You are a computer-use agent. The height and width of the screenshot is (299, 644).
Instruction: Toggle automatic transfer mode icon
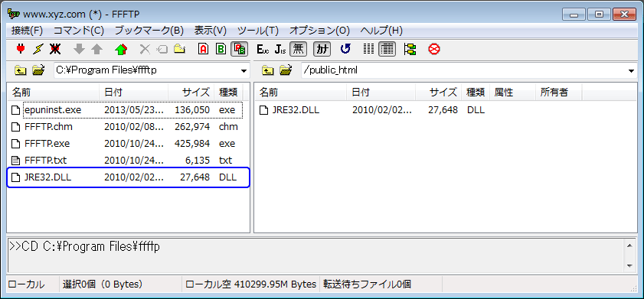[239, 50]
